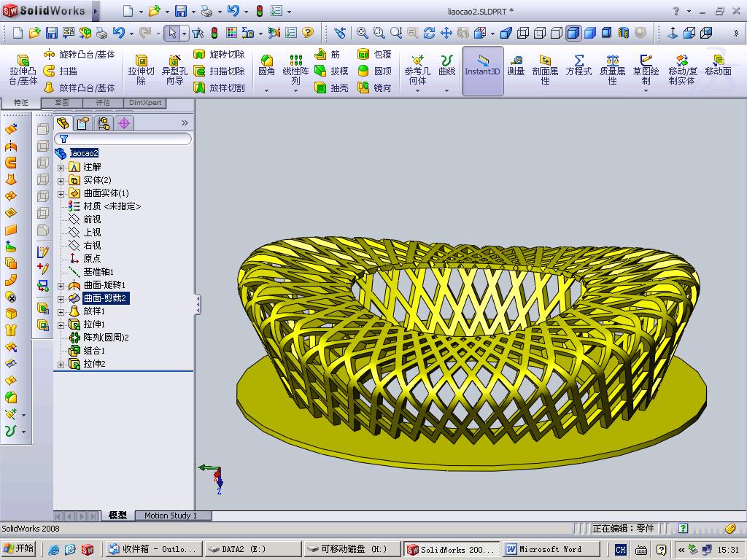Open Section Properties (剖面属性)

coord(545,70)
